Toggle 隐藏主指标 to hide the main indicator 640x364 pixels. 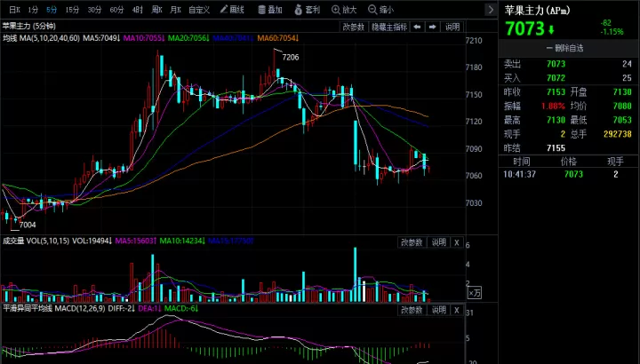tap(389, 28)
